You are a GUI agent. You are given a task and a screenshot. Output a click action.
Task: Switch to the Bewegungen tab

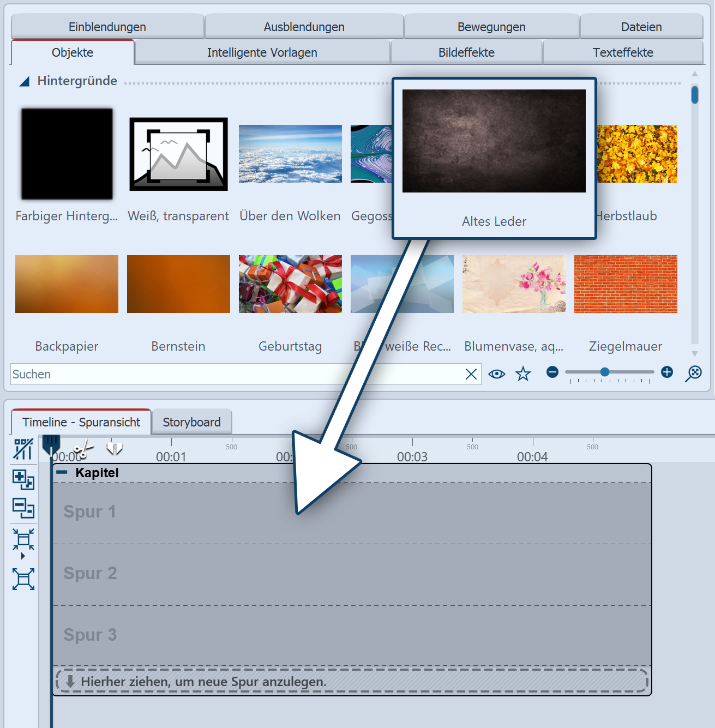coord(491,27)
